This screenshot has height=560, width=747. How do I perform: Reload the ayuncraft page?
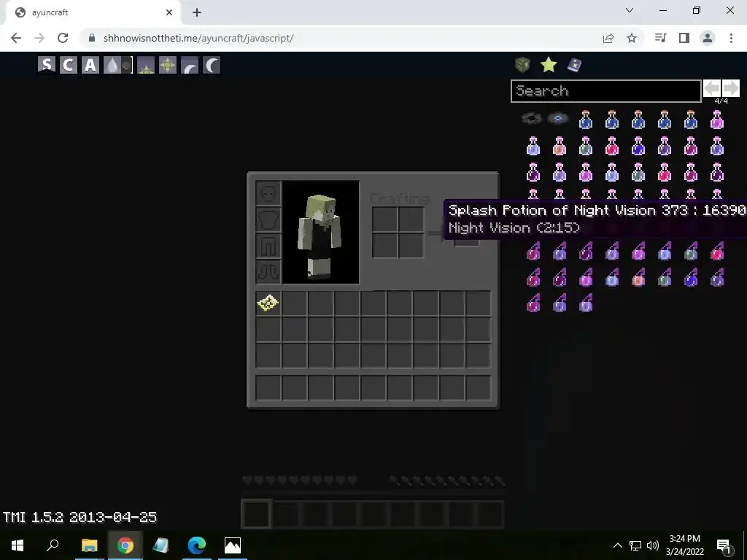63,38
